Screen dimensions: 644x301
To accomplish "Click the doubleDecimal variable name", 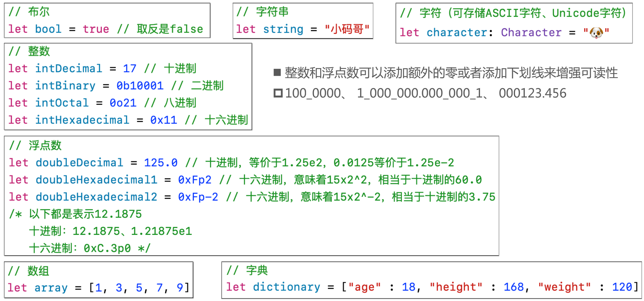I will point(79,163).
